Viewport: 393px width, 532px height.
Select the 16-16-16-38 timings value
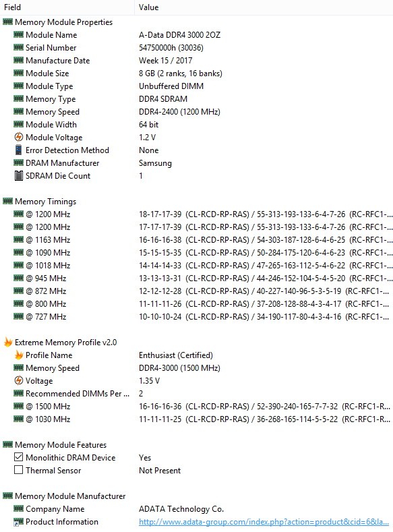click(266, 240)
